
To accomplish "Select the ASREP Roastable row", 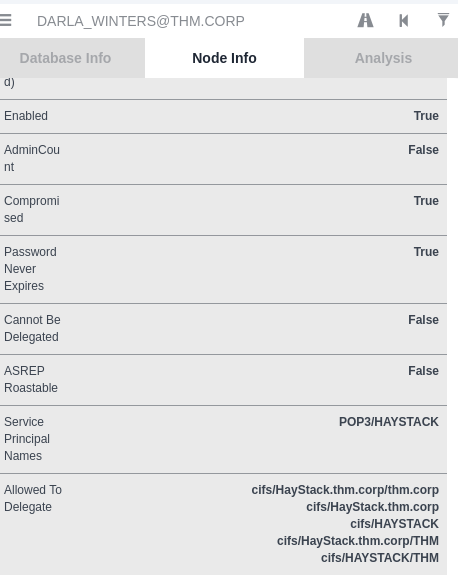I will coord(223,380).
